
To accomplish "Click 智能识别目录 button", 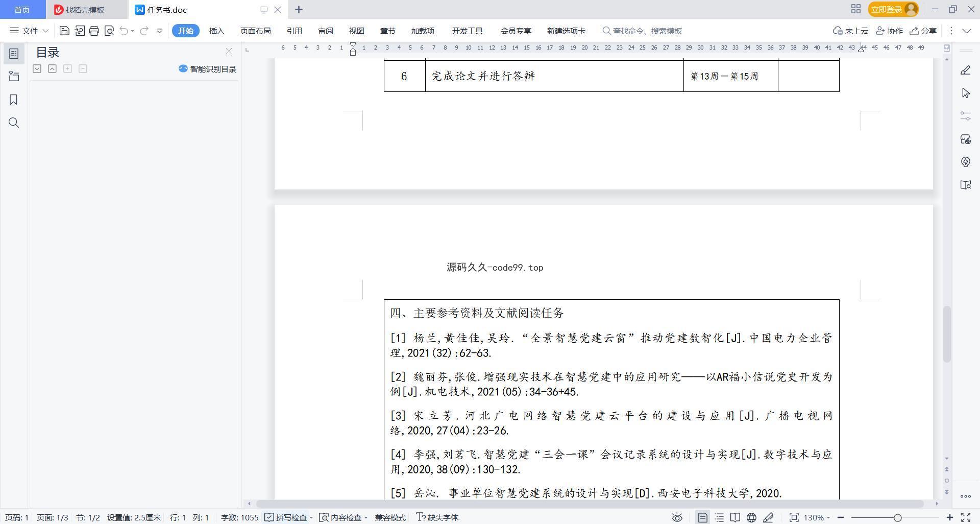I will (208, 69).
